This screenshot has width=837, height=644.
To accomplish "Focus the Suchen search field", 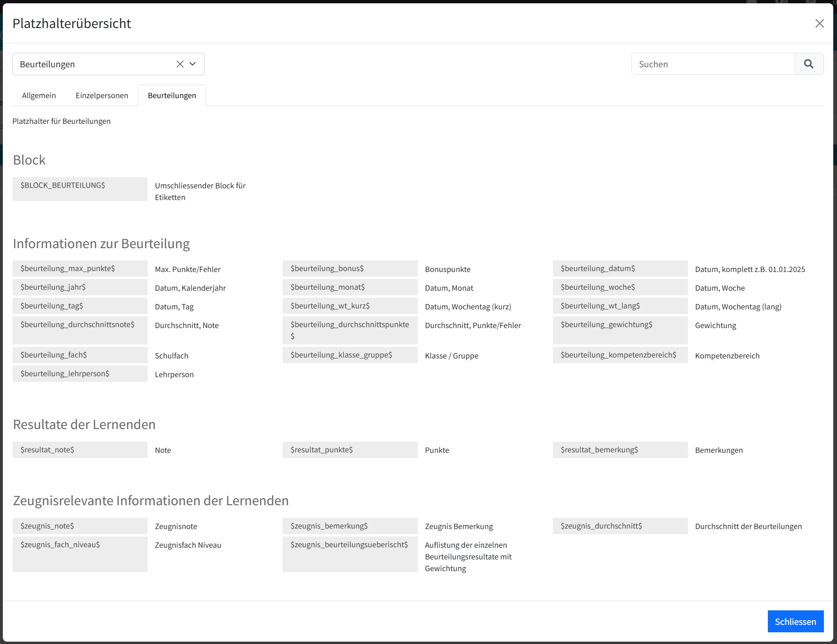I will [x=713, y=64].
